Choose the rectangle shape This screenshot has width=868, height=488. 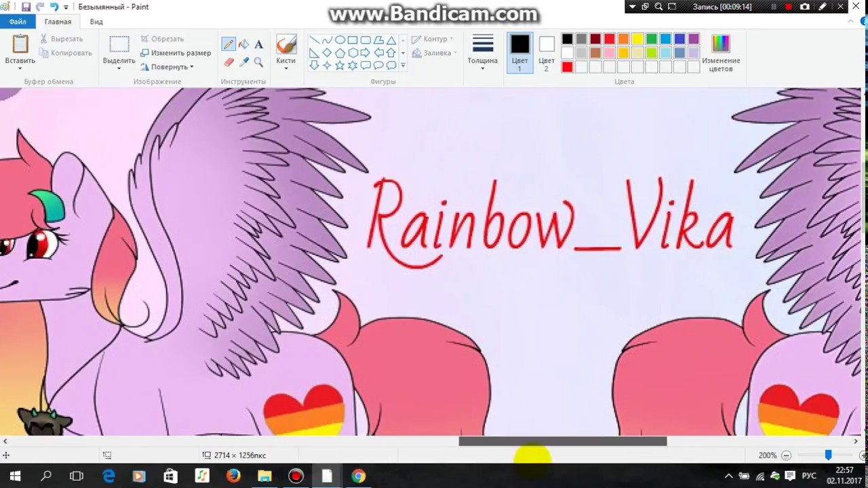(353, 40)
